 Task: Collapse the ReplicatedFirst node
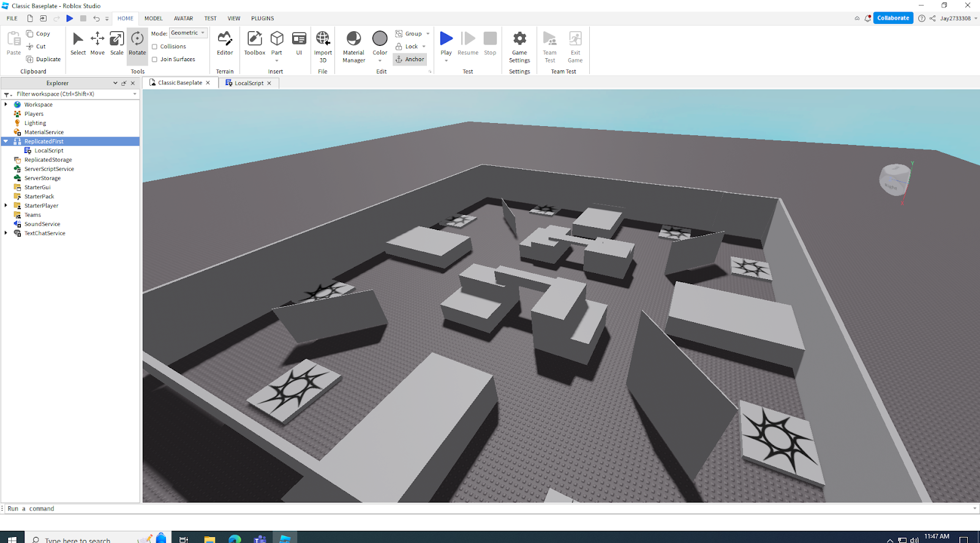pos(6,141)
